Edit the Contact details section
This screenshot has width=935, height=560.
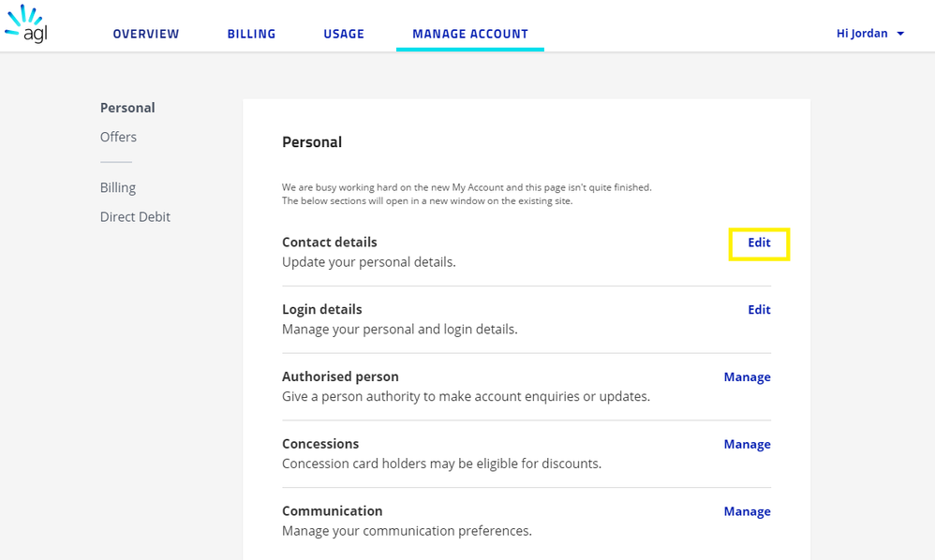tap(759, 243)
